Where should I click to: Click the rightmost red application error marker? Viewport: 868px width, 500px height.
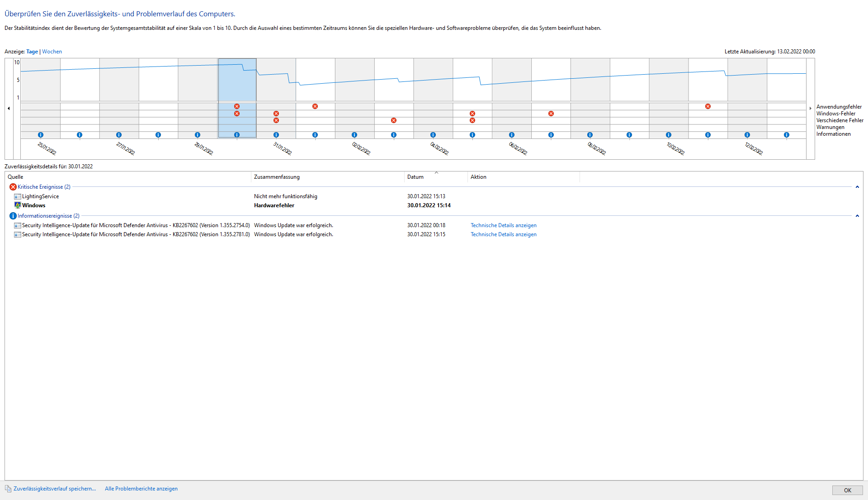(708, 106)
